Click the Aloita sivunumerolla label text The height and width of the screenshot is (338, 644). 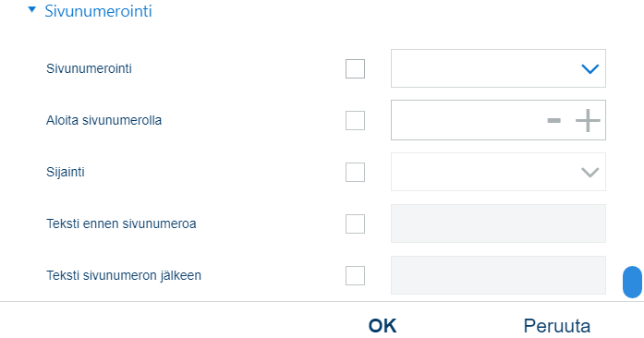coord(103,120)
